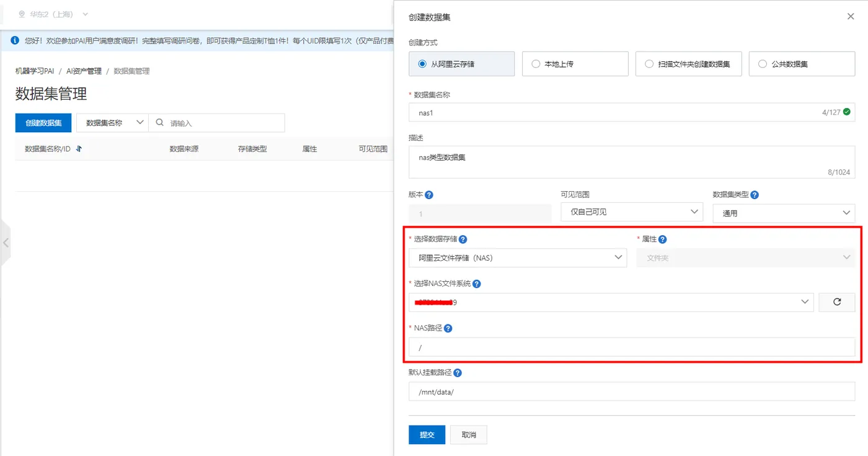
Task: Show help for 属性 field
Action: coord(662,239)
